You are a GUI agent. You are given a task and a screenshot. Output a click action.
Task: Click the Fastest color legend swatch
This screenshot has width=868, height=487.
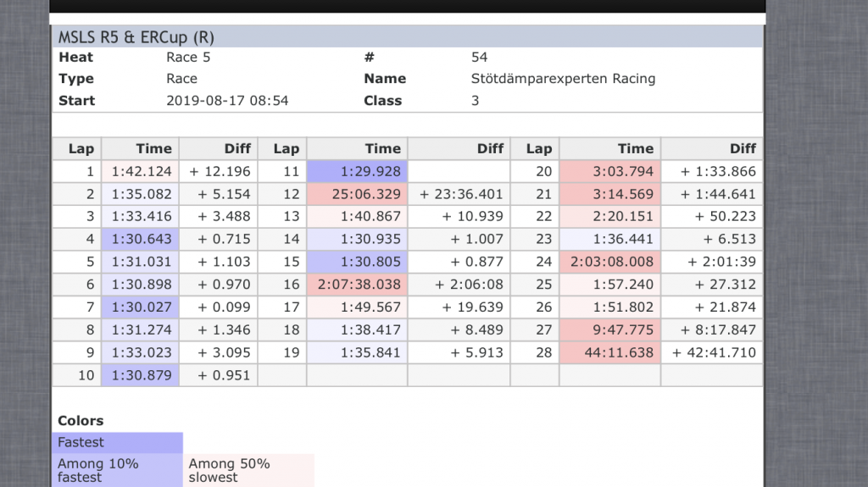click(117, 443)
